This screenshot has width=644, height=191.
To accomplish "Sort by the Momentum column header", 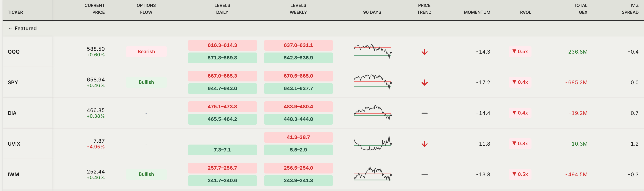I will (477, 12).
